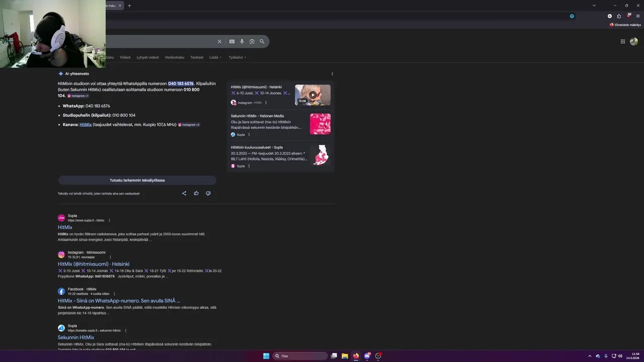Give thumbs down to AI summary

208,193
